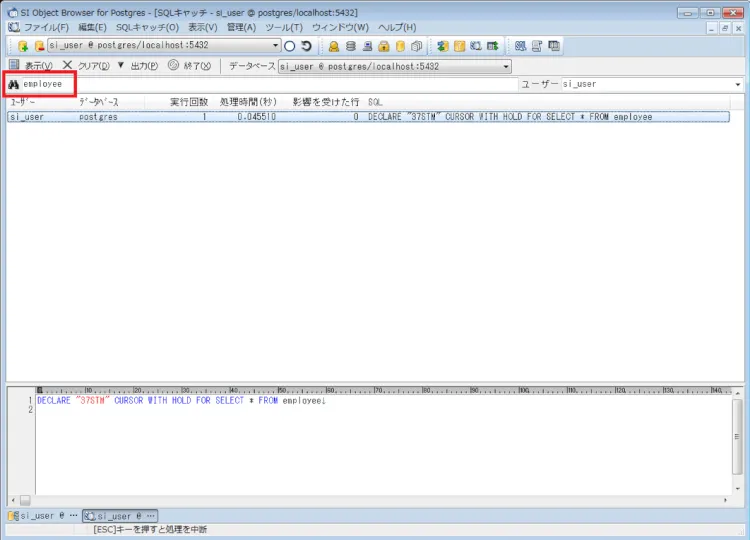Click the 終了(X) button
Screen dimensions: 750x540
point(189,66)
